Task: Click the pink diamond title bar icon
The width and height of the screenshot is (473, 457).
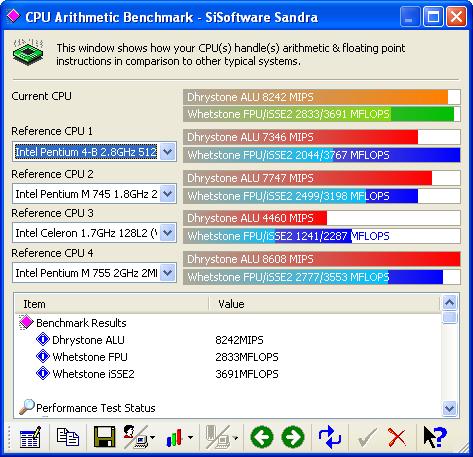Action: [x=13, y=16]
